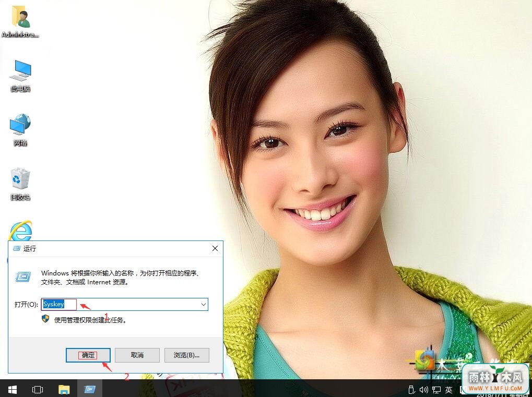
Task: Open the volume tray icon
Action: pyautogui.click(x=423, y=390)
